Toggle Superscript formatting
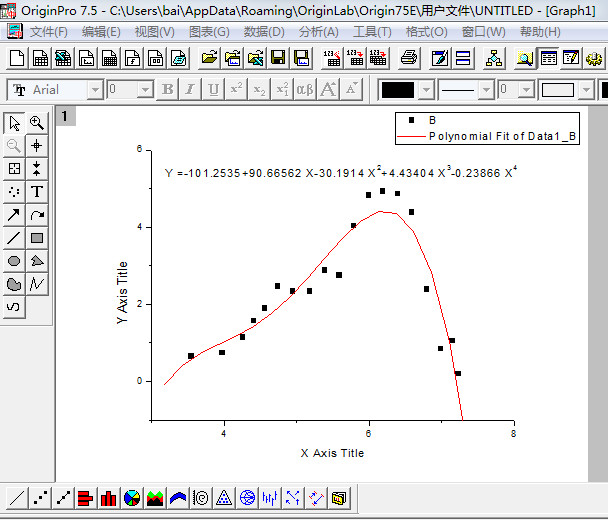The height and width of the screenshot is (520, 608). click(236, 90)
